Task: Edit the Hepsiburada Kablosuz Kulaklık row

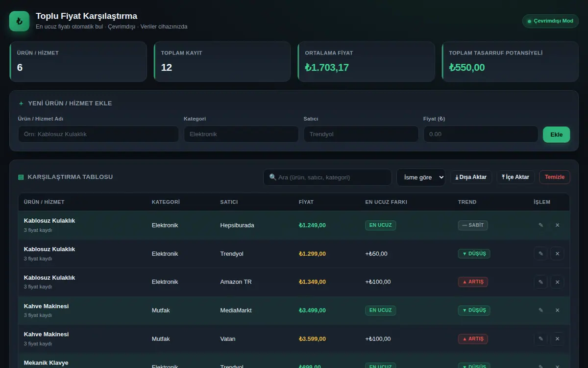Action: coord(541,225)
